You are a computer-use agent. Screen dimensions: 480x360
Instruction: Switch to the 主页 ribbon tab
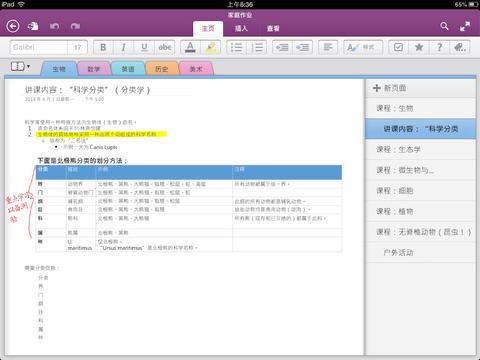coord(208,29)
